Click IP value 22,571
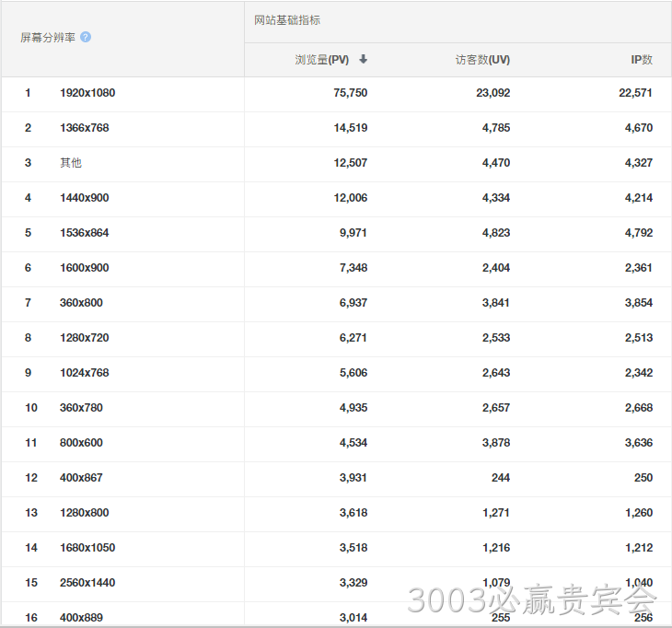This screenshot has height=628, width=672. click(x=635, y=93)
